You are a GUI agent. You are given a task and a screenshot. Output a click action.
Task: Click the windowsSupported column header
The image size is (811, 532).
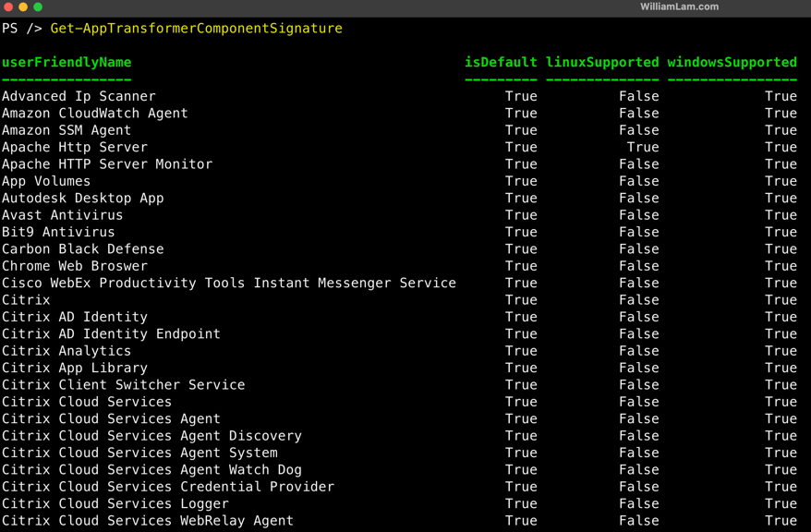[x=732, y=62]
